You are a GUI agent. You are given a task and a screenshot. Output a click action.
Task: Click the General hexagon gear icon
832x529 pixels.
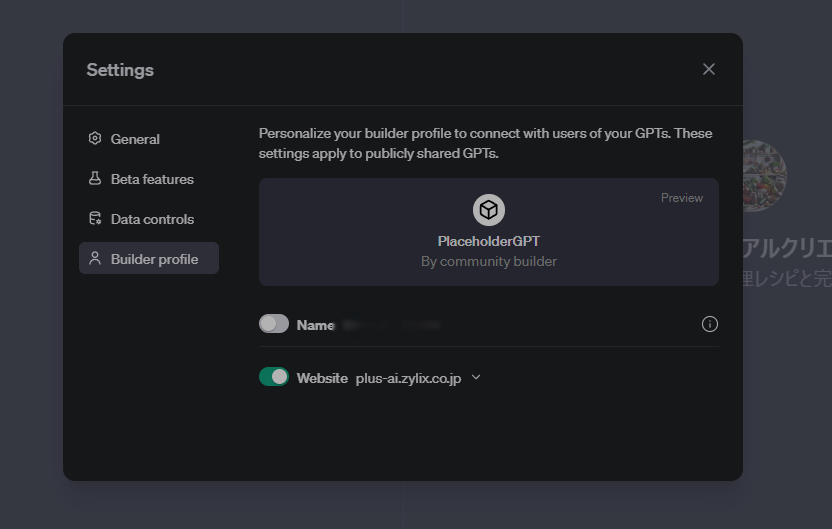click(95, 139)
